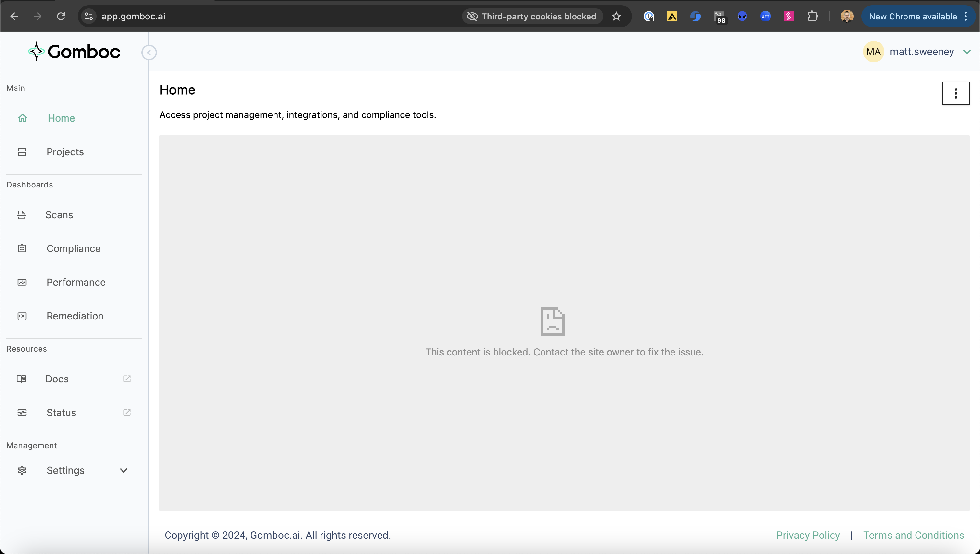Click the Scans sidebar icon
This screenshot has width=980, height=554.
coord(21,215)
